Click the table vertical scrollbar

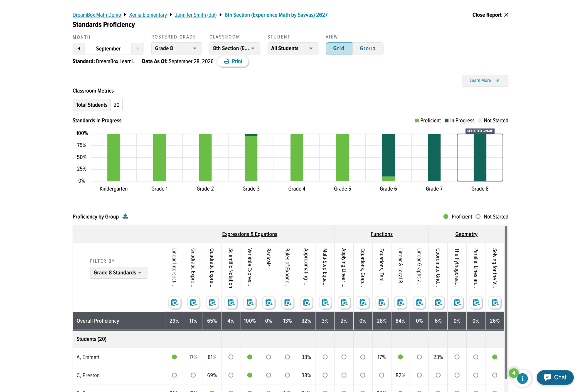(506, 302)
